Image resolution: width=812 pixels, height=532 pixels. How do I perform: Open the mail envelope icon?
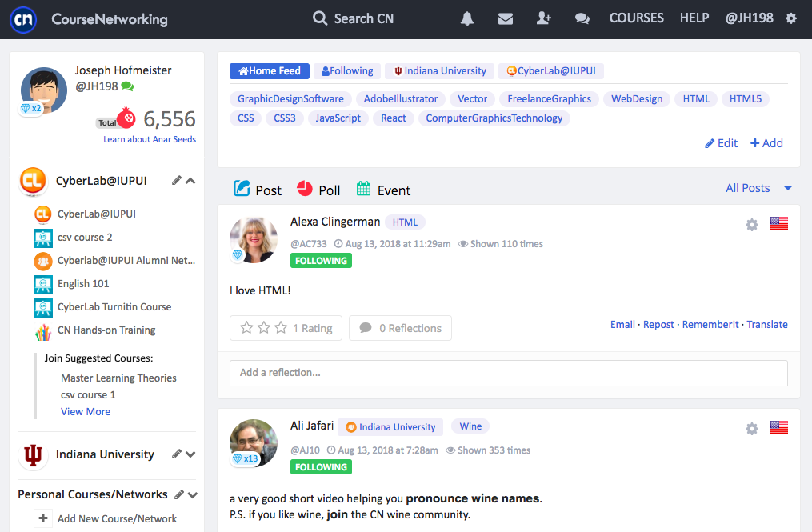(506, 19)
